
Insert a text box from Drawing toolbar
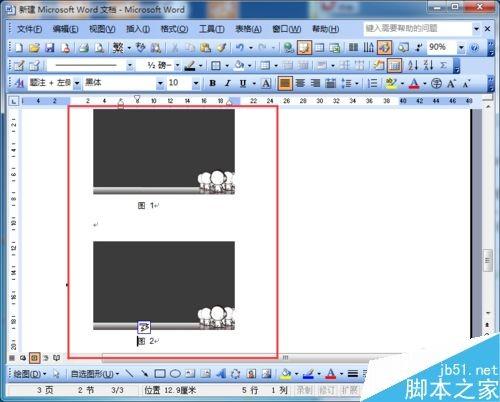point(190,374)
